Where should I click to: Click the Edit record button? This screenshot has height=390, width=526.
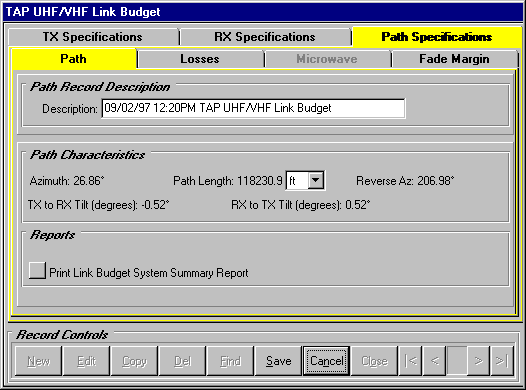[x=87, y=361]
